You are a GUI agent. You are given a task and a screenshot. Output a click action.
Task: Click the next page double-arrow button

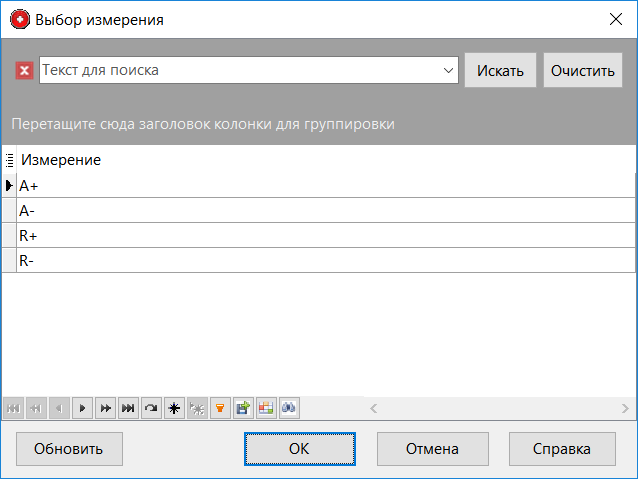[x=105, y=408]
